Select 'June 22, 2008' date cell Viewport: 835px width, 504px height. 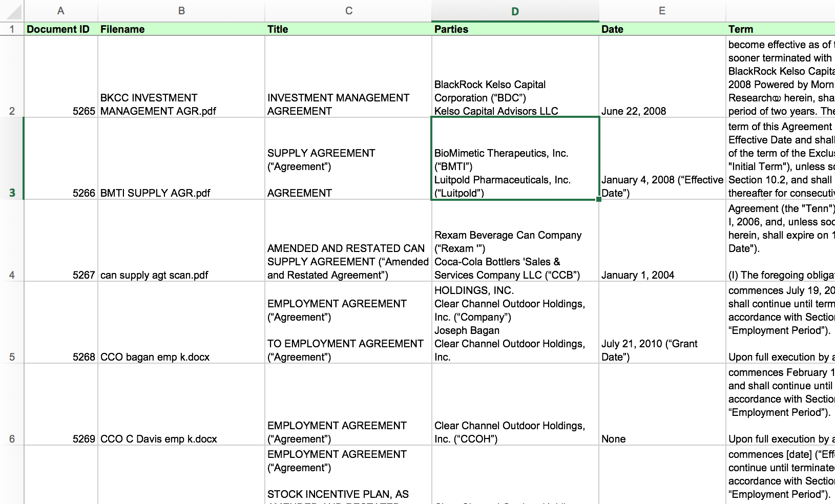[x=662, y=77]
